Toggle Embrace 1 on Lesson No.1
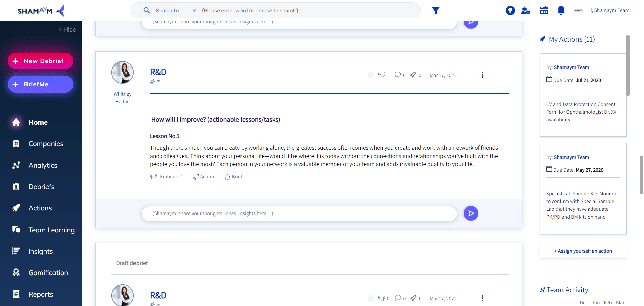Image resolution: width=644 pixels, height=306 pixels. point(166,177)
